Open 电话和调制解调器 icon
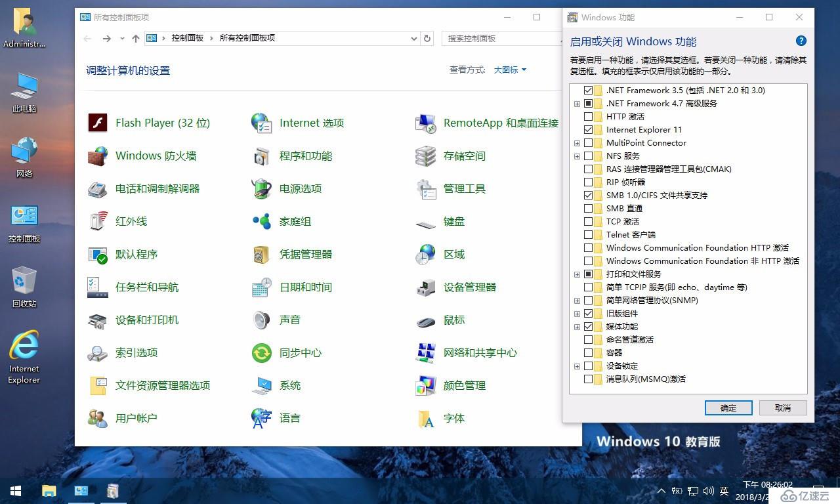 pos(98,188)
